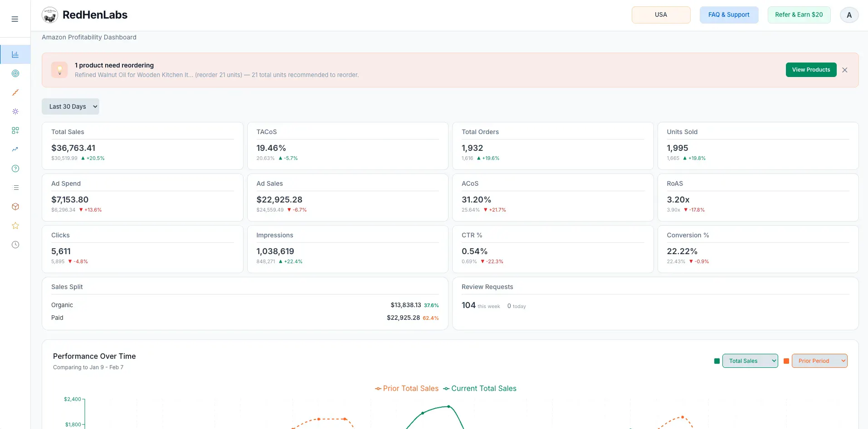868x429 pixels.
Task: Click the green Total Sales color swatch
Action: [x=717, y=361]
